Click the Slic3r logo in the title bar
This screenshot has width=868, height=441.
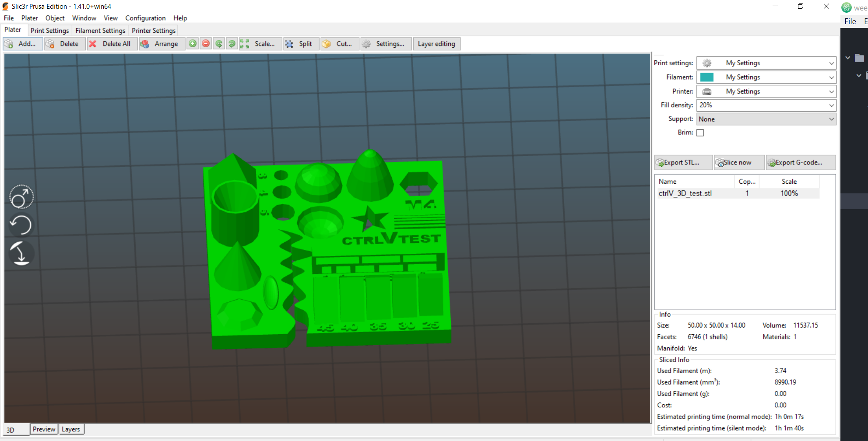click(x=6, y=6)
